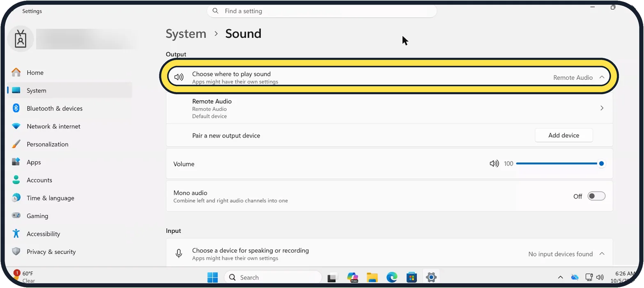This screenshot has height=288, width=644.
Task: Open File Explorer from the taskbar
Action: point(372,277)
